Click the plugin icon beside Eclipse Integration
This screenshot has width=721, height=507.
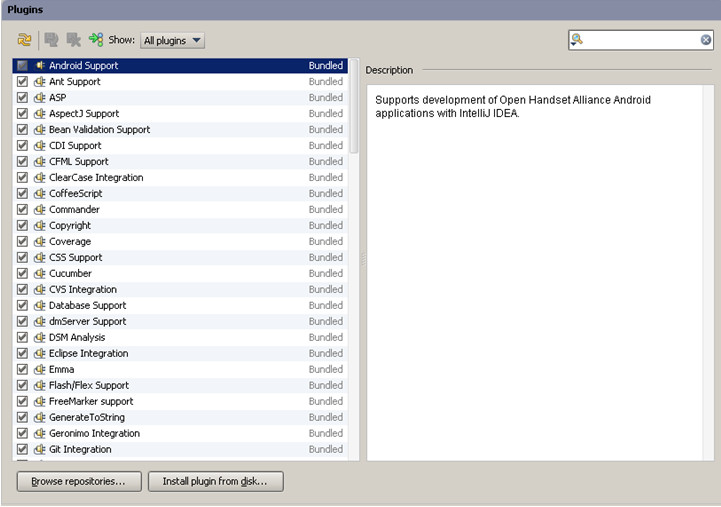tap(40, 353)
